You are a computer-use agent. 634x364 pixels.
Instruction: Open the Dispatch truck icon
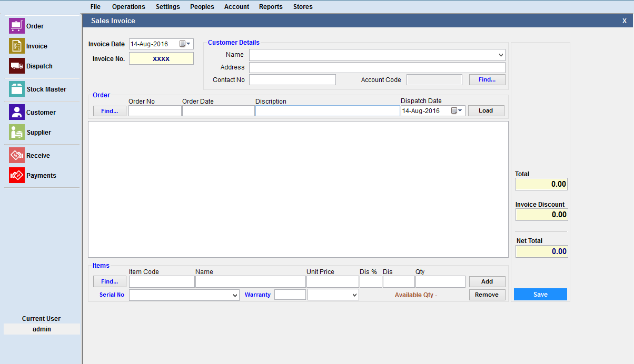coord(17,66)
